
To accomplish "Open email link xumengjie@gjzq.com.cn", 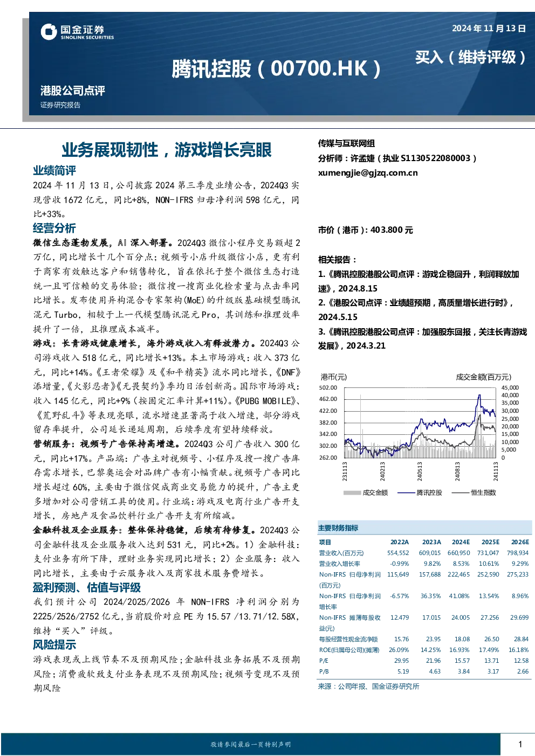I will point(368,173).
